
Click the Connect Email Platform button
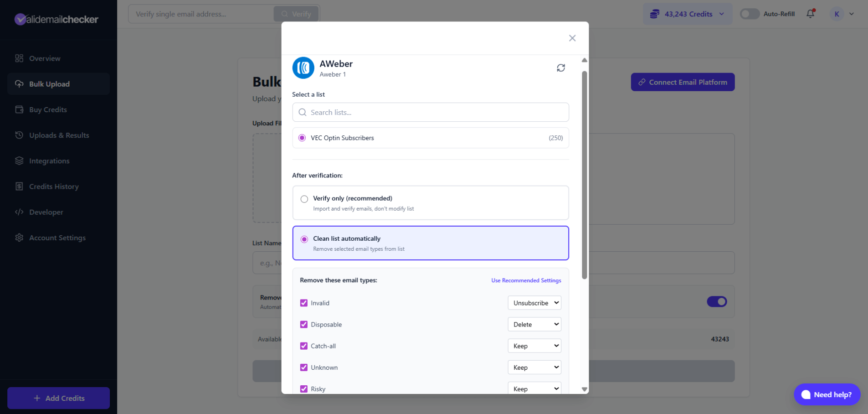(x=682, y=82)
